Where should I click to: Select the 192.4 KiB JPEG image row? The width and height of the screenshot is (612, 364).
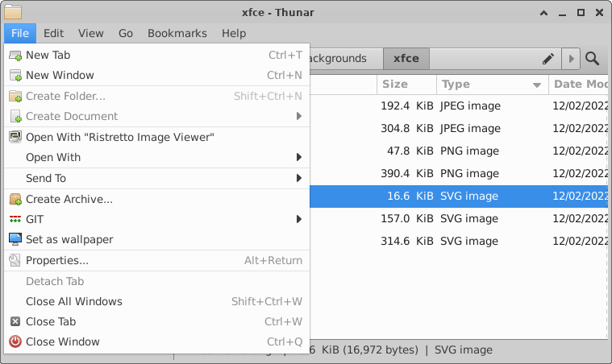(x=459, y=106)
